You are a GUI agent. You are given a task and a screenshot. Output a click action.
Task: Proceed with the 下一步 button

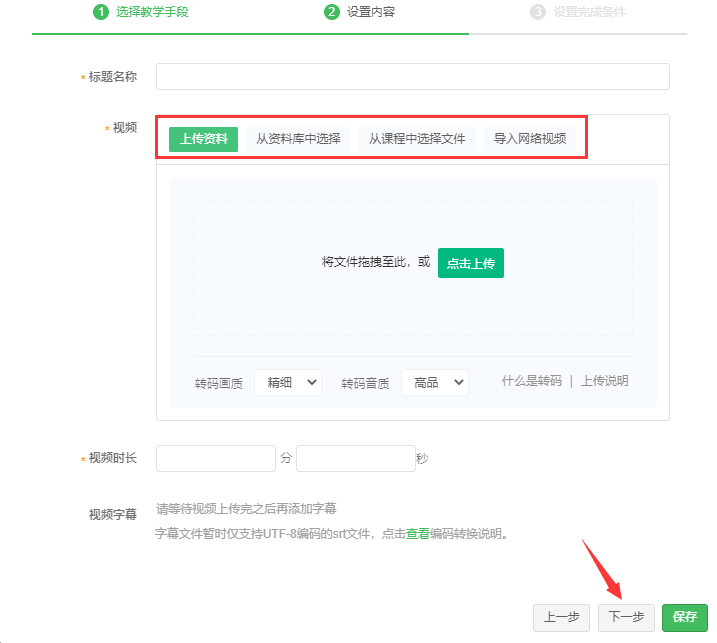point(626,617)
